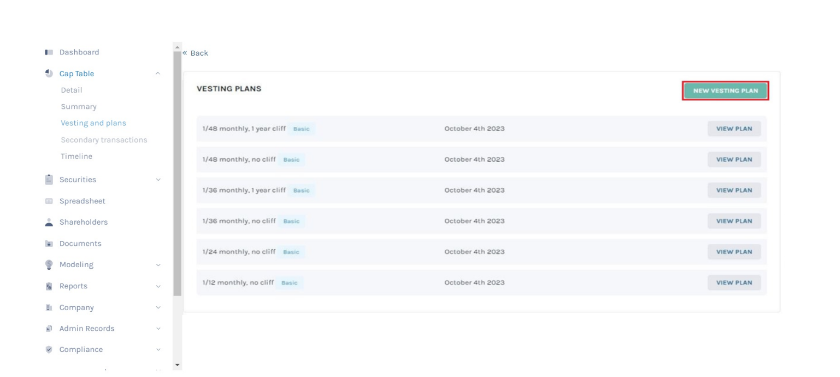Open Shareholders from the sidebar
840x377 pixels.
(x=83, y=222)
